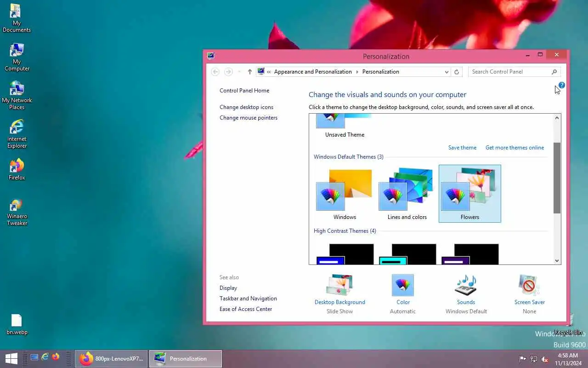588x368 pixels.
Task: Open Color settings swatch icon
Action: coord(403,285)
